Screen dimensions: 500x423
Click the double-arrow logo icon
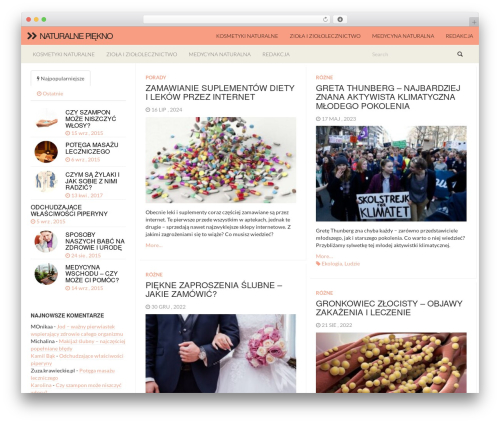click(32, 36)
